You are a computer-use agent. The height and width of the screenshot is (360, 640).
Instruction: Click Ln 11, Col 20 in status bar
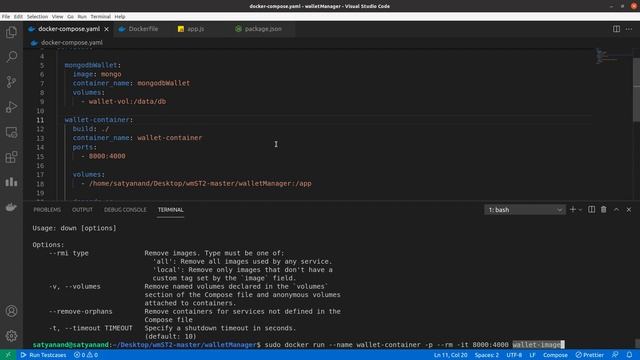(451, 355)
